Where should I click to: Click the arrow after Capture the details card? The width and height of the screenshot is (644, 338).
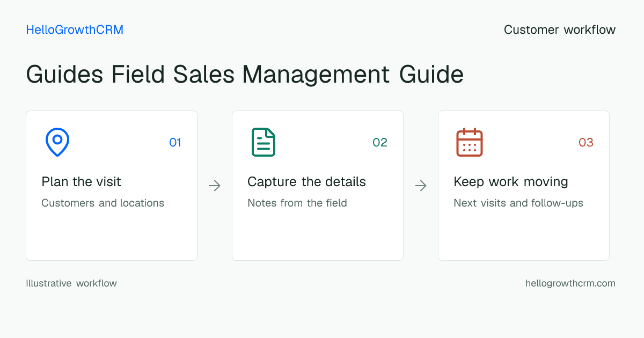pos(421,186)
